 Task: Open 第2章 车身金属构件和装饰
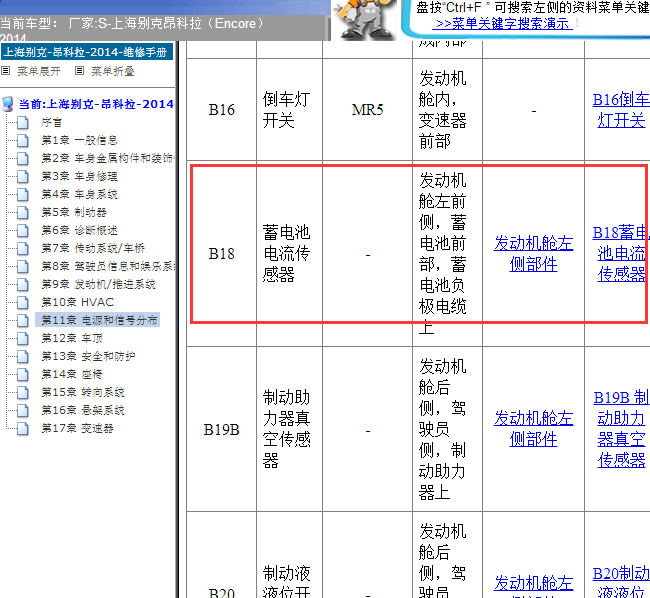[107, 158]
